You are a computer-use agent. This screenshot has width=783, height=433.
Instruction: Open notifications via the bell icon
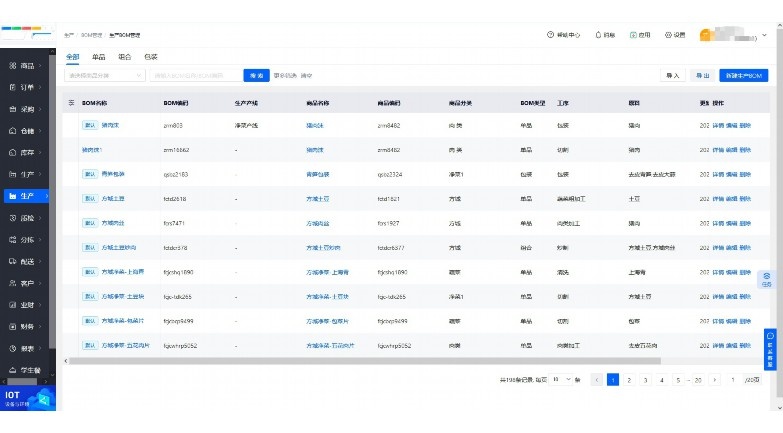[598, 35]
